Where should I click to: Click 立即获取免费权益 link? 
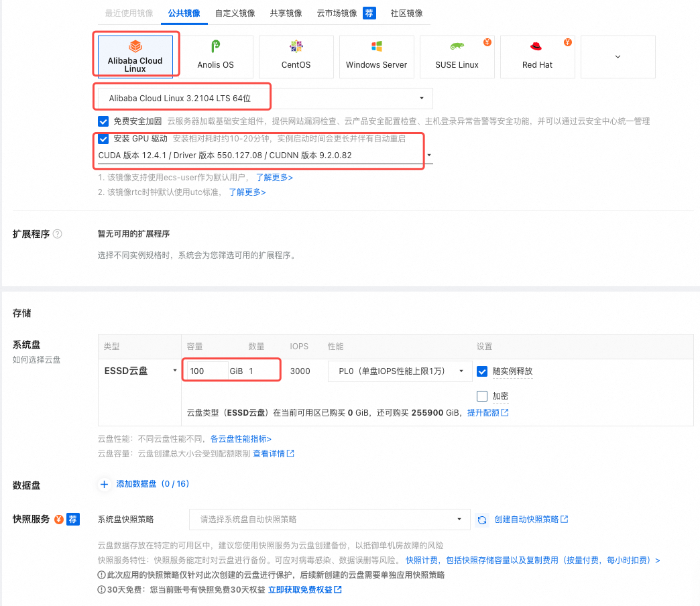click(x=304, y=590)
